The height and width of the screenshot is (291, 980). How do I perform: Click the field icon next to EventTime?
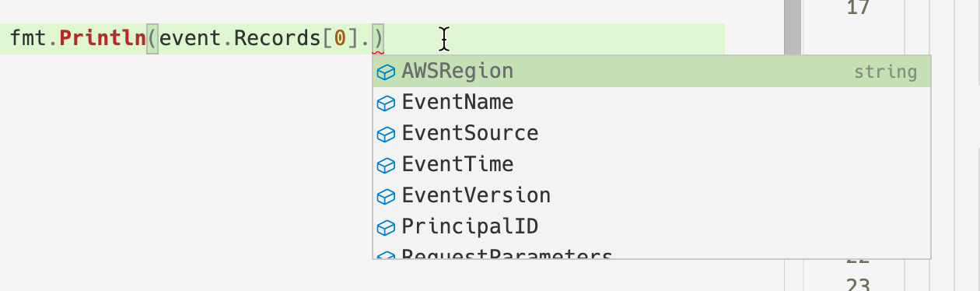point(386,166)
